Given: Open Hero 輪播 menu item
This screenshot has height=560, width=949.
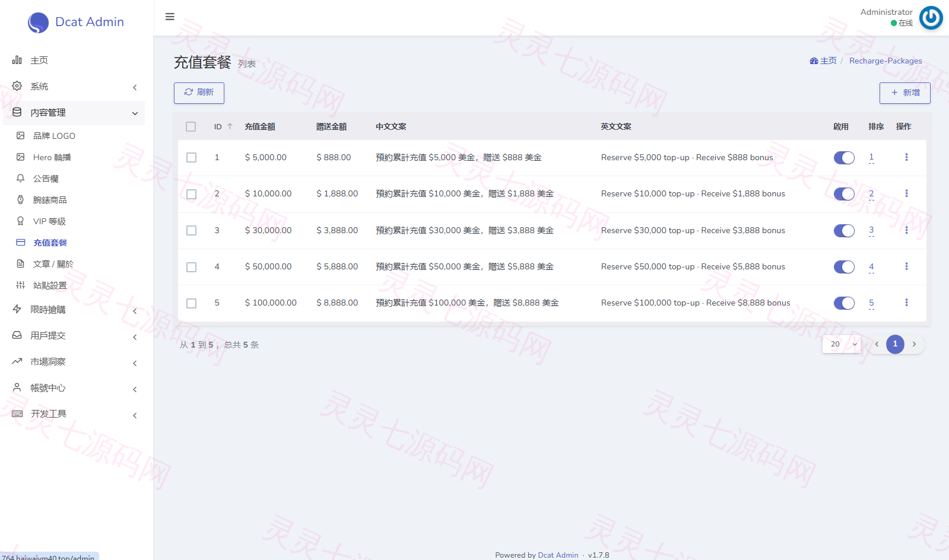Looking at the screenshot, I should point(52,157).
